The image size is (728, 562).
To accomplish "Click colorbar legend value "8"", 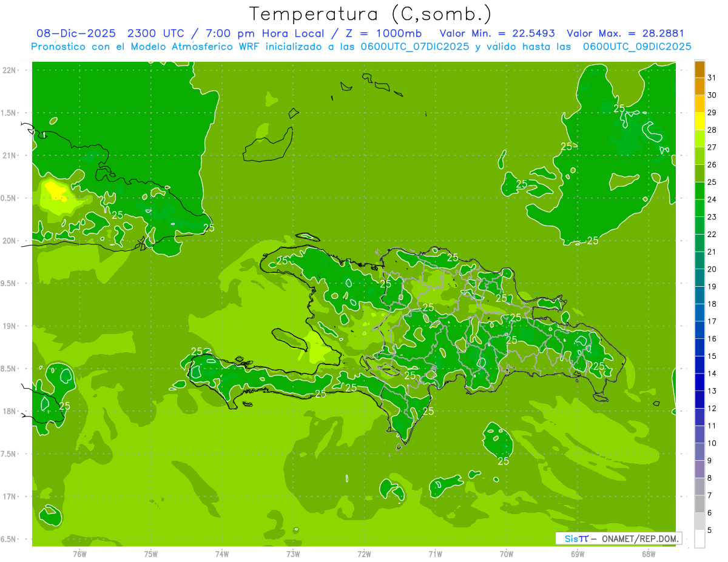I will coord(710,478).
